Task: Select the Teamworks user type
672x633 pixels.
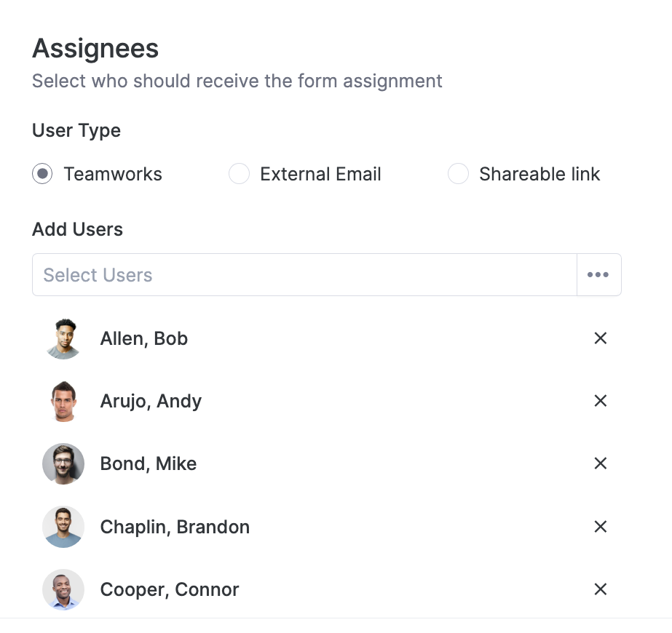Action: click(41, 174)
